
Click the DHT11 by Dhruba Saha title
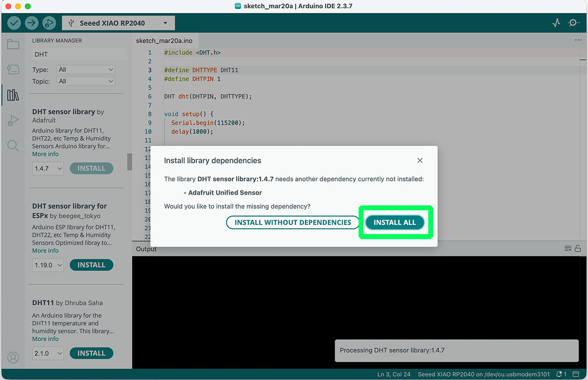tap(68, 303)
